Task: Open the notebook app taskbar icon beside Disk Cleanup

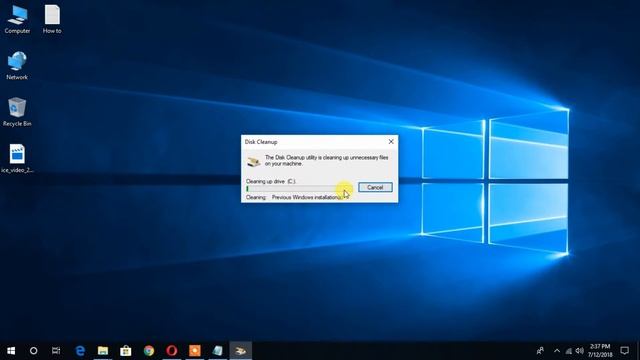Action: click(x=218, y=351)
